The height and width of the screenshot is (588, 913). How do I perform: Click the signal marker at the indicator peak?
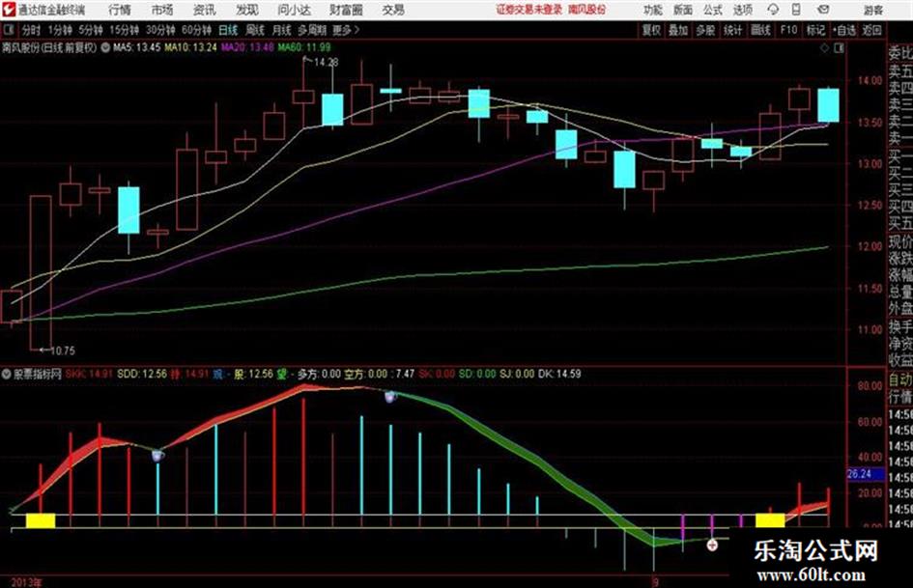(x=390, y=397)
